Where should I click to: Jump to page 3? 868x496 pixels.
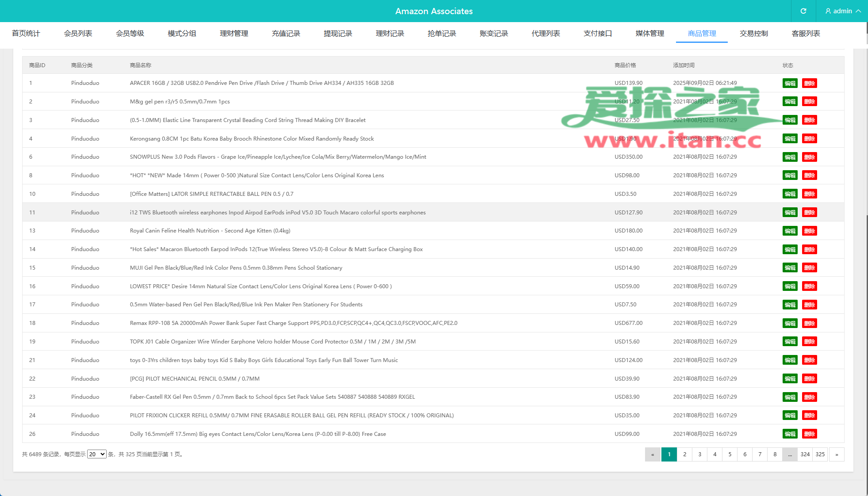coord(699,454)
